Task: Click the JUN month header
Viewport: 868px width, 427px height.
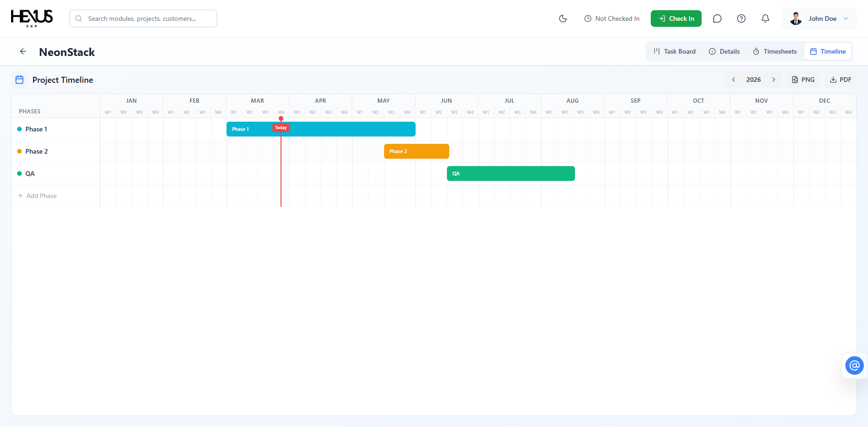Action: pyautogui.click(x=446, y=100)
